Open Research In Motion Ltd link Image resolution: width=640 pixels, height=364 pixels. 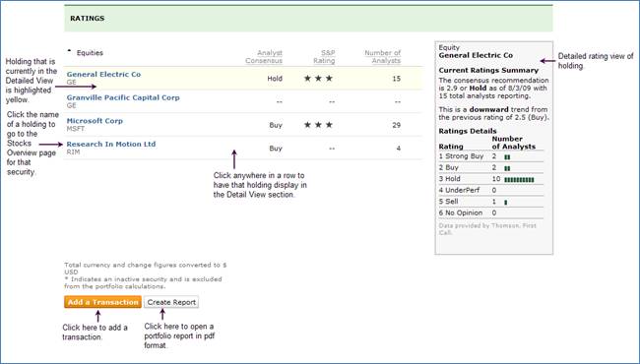pos(111,144)
